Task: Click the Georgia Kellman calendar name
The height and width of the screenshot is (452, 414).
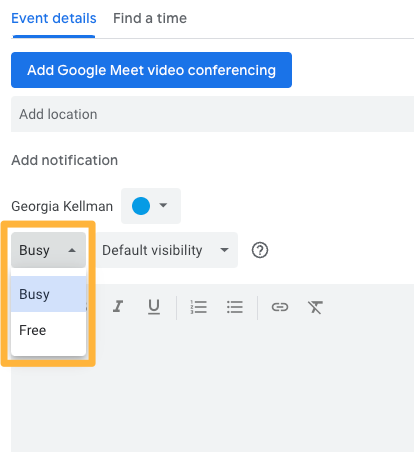Action: click(x=62, y=206)
